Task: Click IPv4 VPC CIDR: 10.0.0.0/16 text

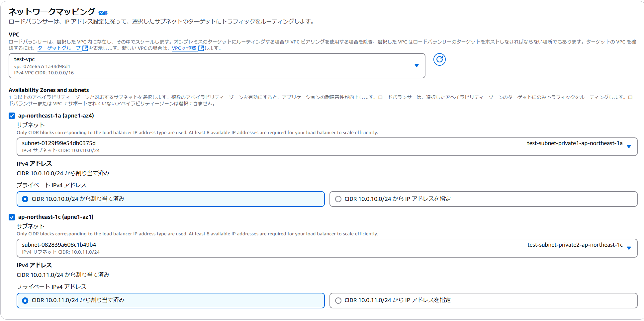Action: [44, 73]
